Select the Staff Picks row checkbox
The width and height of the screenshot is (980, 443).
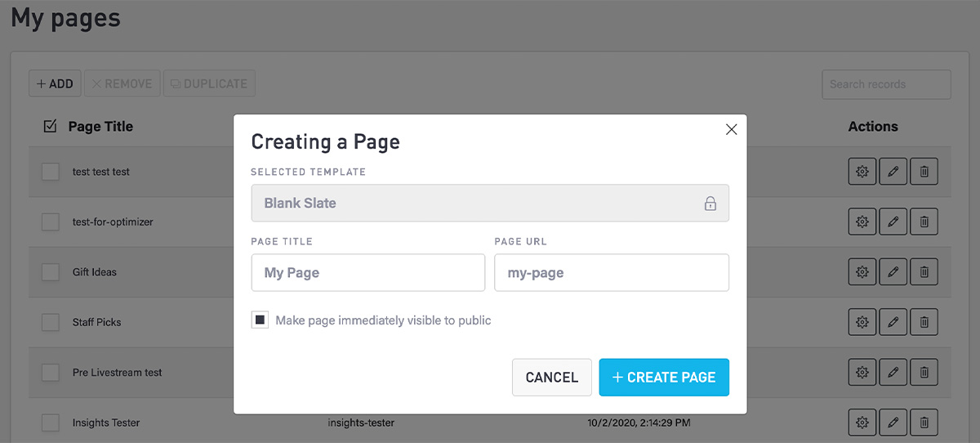pyautogui.click(x=51, y=322)
